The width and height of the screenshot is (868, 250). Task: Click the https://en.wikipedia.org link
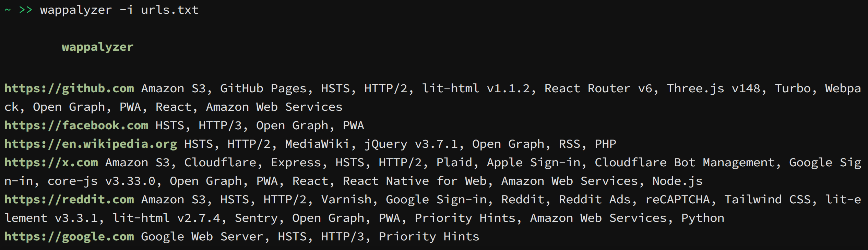click(x=91, y=144)
